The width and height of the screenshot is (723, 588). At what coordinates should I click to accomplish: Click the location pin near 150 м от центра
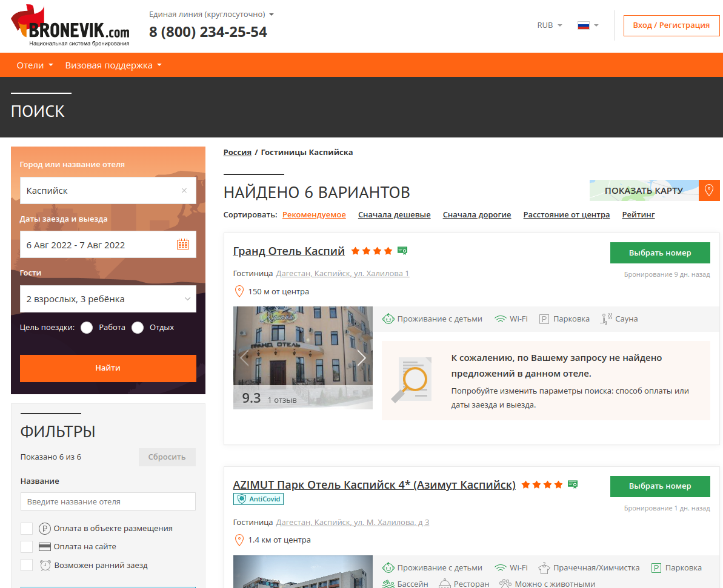(239, 291)
